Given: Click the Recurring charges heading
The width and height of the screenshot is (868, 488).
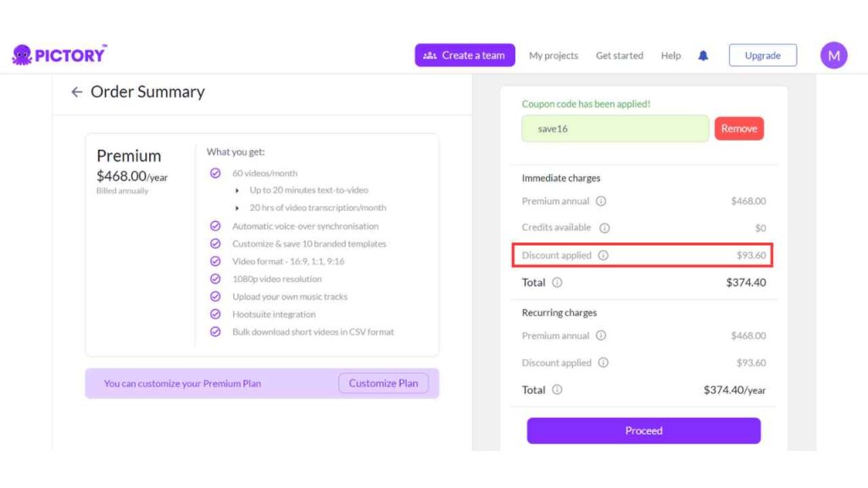Looking at the screenshot, I should click(x=559, y=313).
